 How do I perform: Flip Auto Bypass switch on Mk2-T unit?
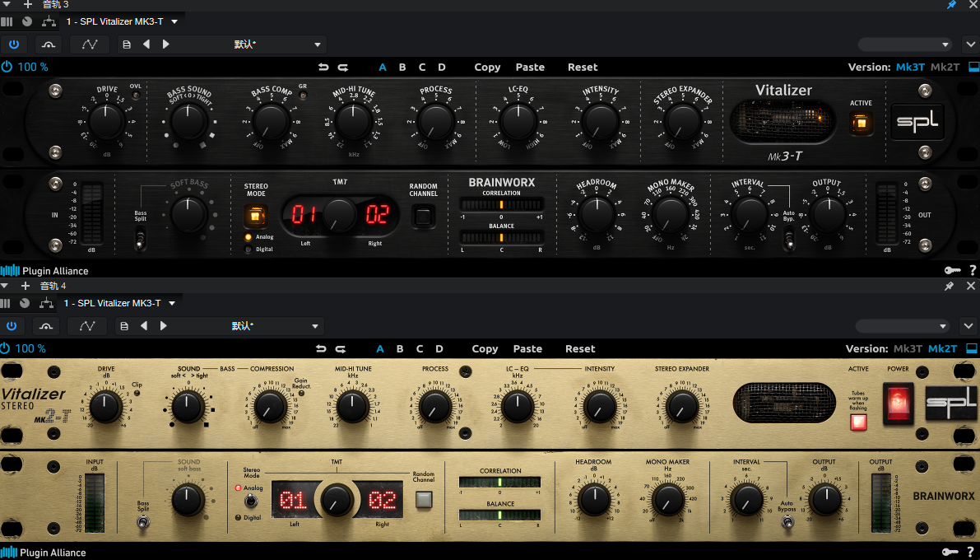pyautogui.click(x=787, y=521)
